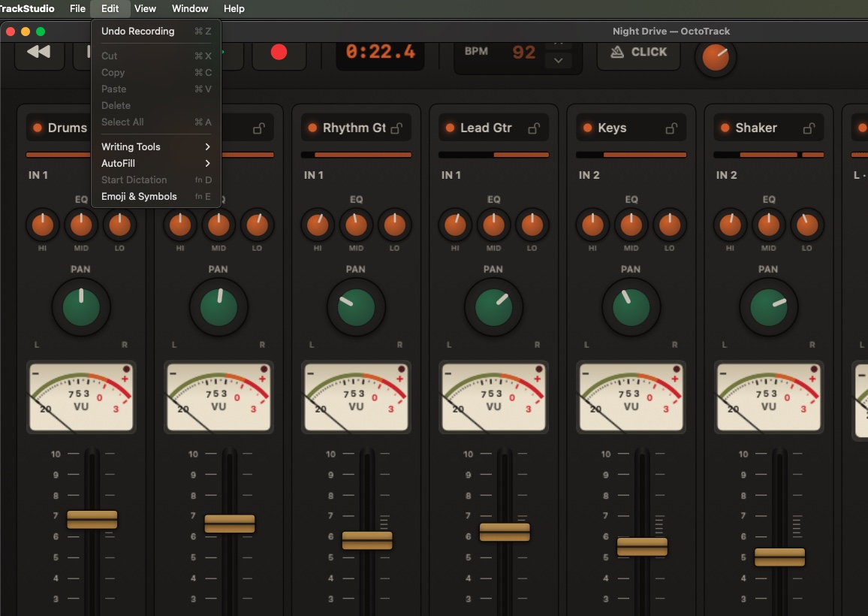Open the IN 1 input selector on Drums
Screen dimensions: 868x616
pyautogui.click(x=38, y=175)
